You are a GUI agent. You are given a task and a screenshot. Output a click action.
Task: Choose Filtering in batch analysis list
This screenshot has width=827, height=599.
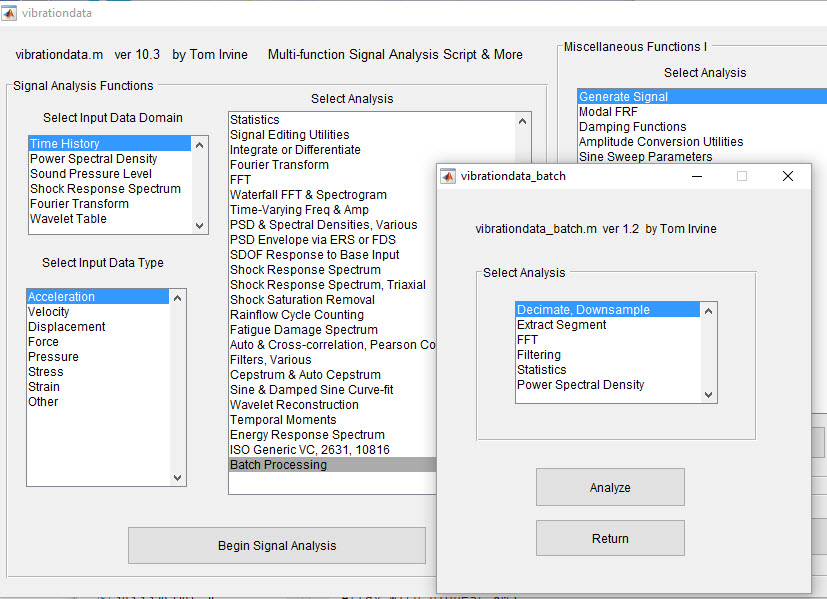point(539,355)
